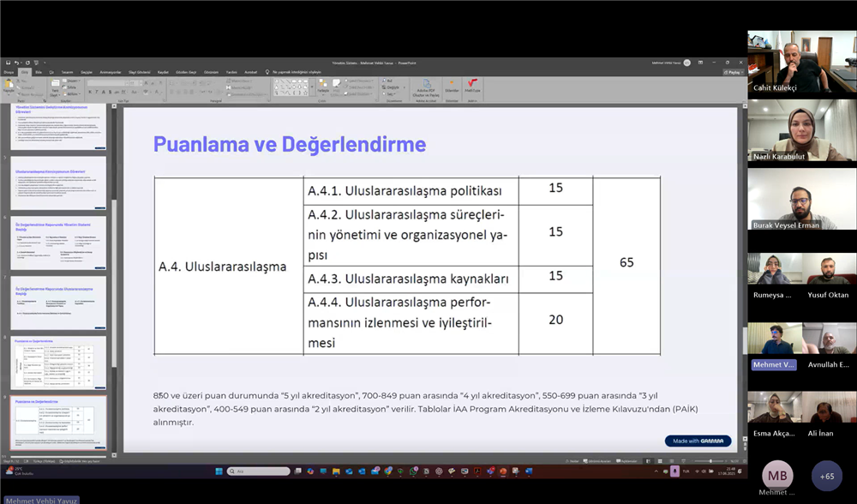
Task: Open the Slayt Gösterisi tab
Action: [140, 72]
